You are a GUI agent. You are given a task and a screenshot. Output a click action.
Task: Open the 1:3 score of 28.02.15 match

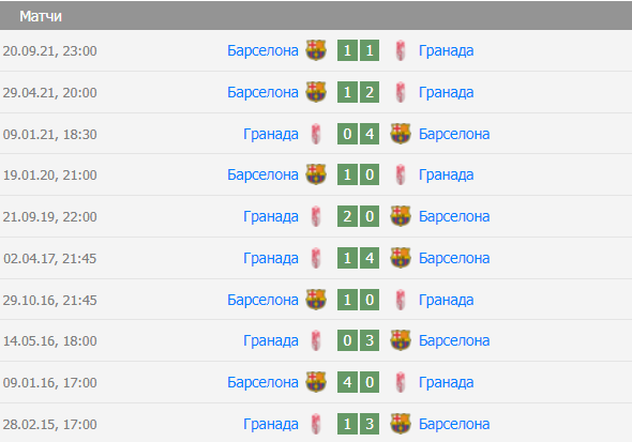coord(358,423)
